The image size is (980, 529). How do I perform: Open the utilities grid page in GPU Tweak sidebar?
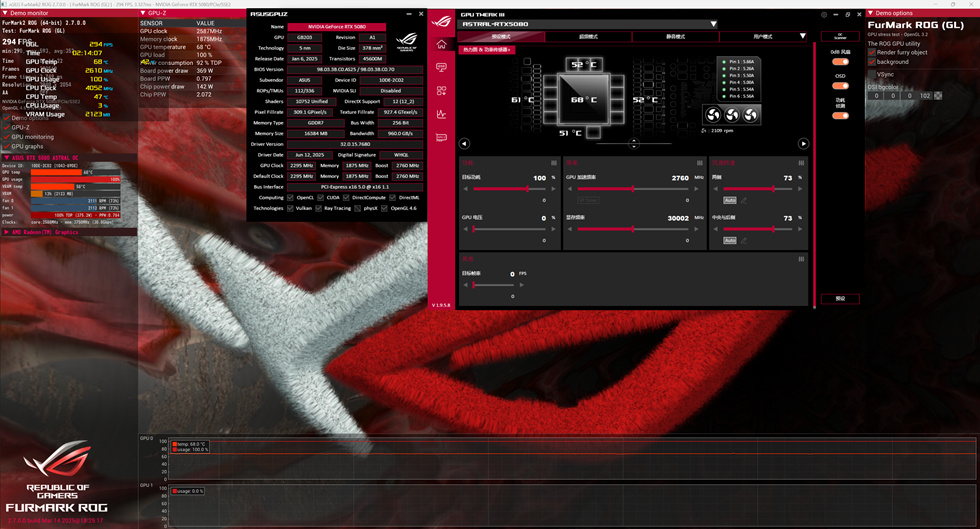tap(441, 91)
